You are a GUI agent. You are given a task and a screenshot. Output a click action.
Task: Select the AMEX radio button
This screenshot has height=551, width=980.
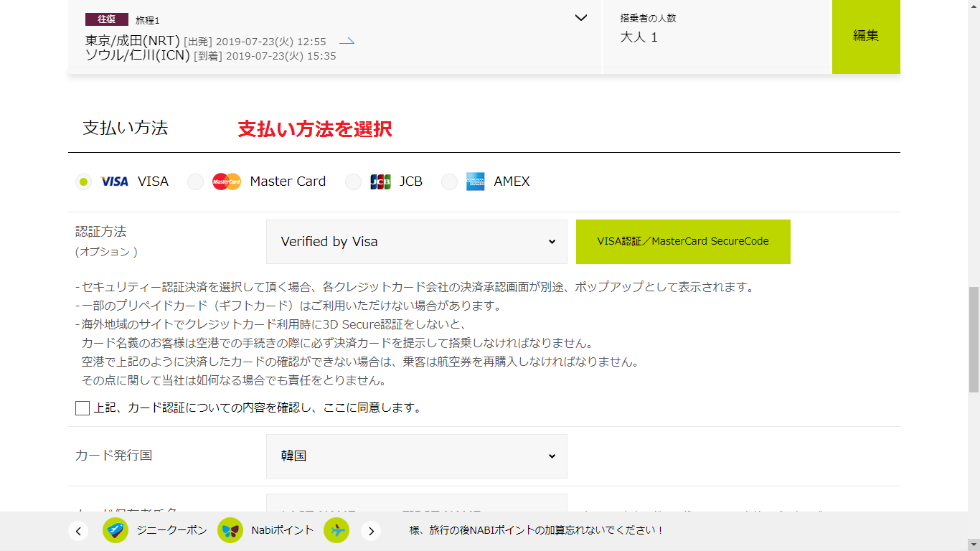click(x=449, y=182)
